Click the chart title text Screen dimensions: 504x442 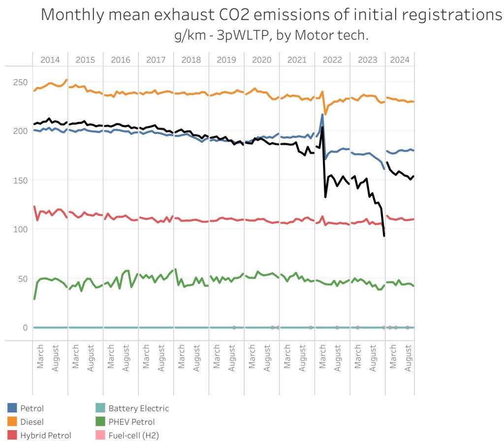tap(271, 15)
